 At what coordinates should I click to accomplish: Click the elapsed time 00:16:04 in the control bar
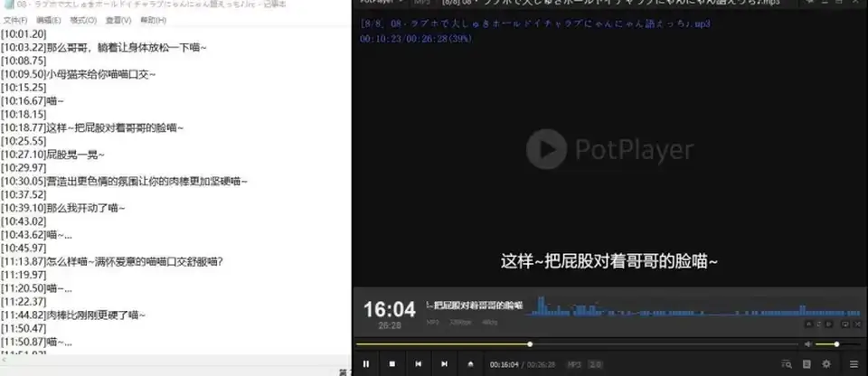[x=505, y=364]
